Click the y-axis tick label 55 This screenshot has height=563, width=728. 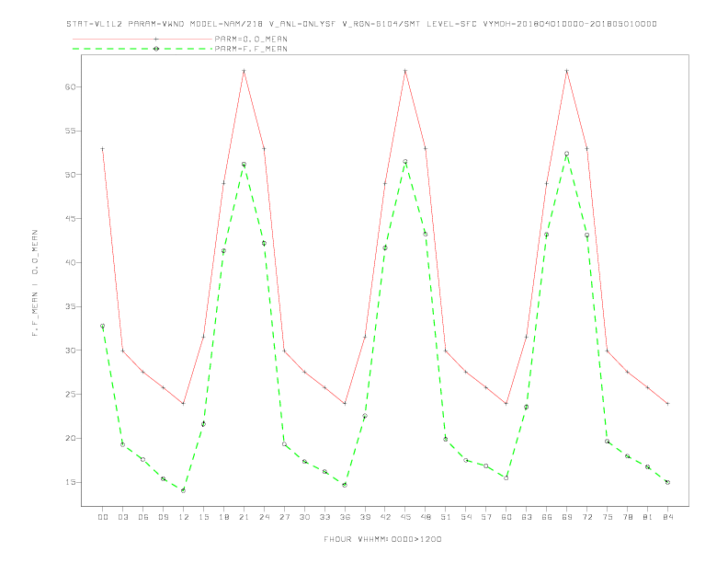(x=71, y=131)
